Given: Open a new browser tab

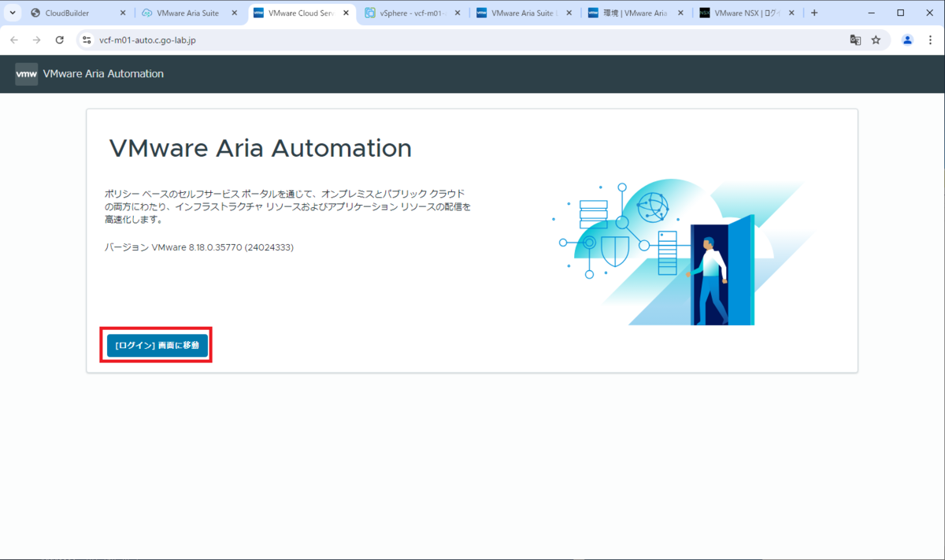Looking at the screenshot, I should 814,13.
